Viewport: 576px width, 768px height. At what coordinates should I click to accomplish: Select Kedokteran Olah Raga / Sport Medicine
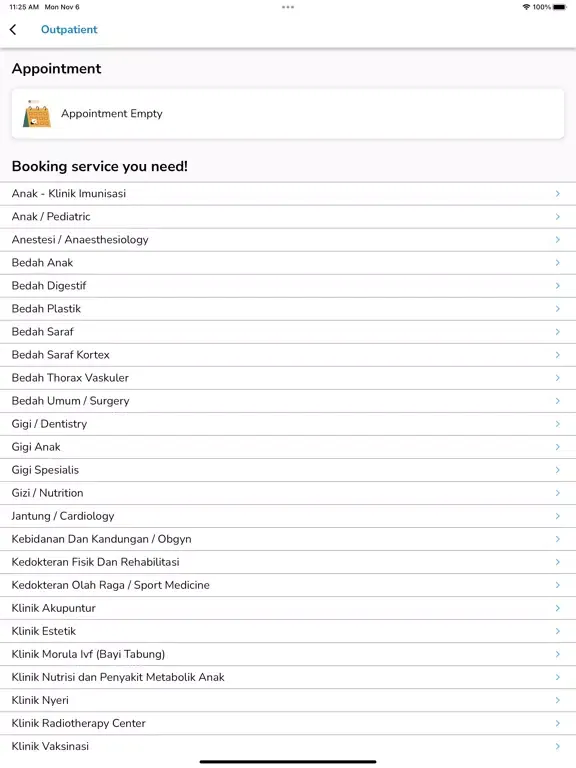288,585
